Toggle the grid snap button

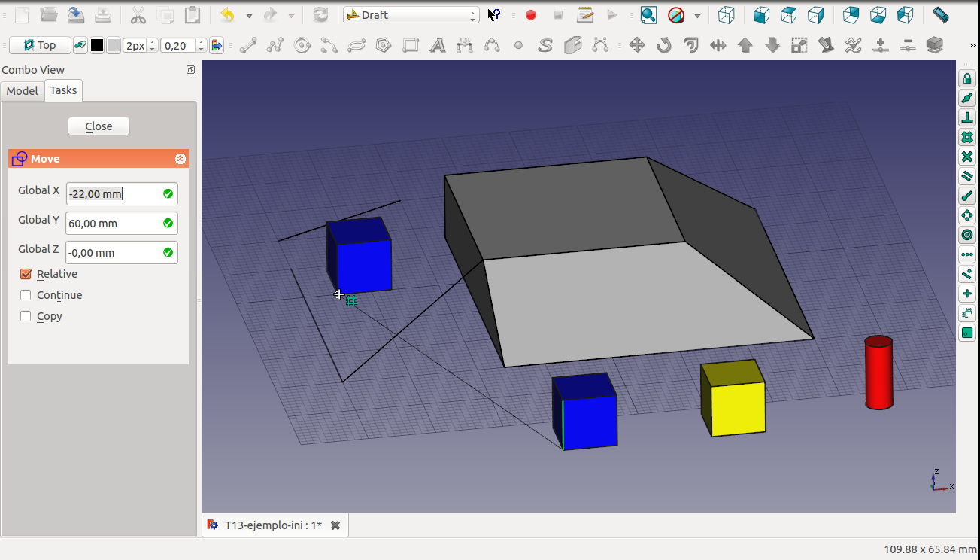click(967, 138)
